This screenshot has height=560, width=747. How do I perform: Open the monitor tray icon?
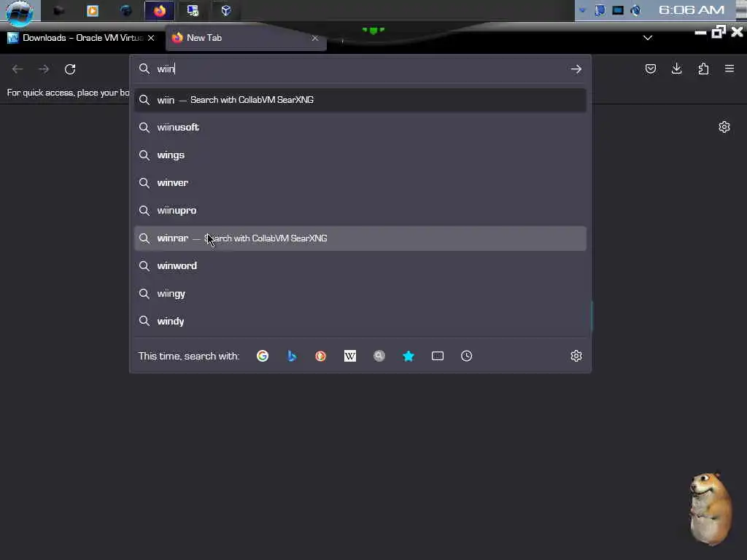(x=618, y=10)
